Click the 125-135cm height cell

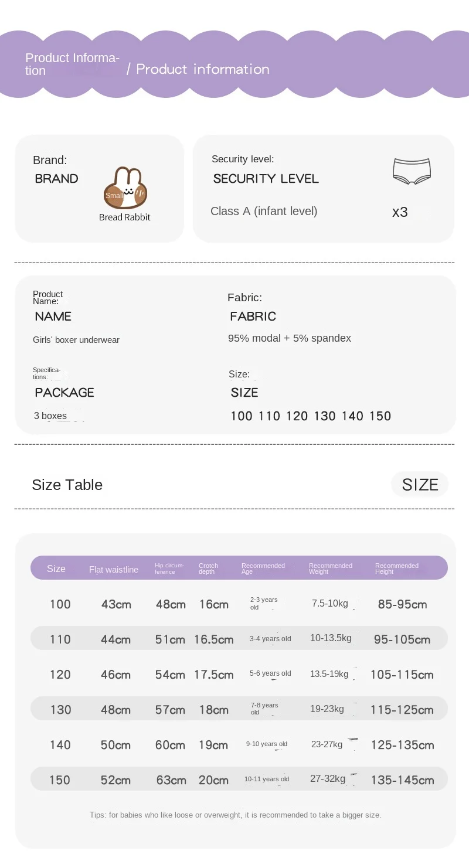point(402,745)
